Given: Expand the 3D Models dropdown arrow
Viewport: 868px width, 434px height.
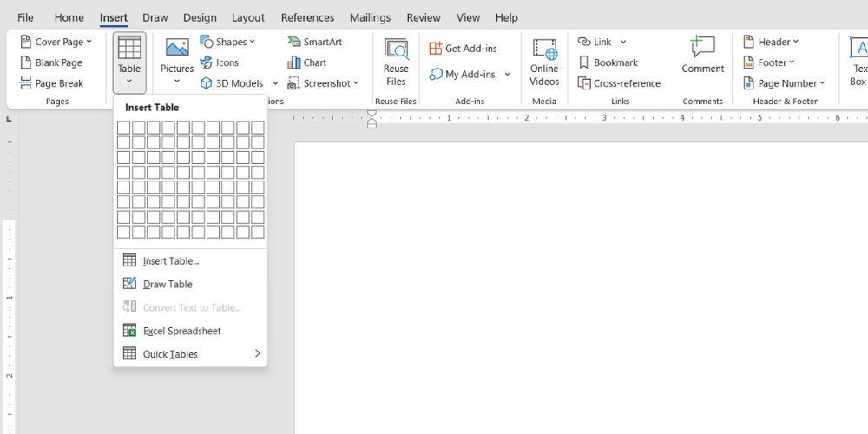Looking at the screenshot, I should [275, 83].
